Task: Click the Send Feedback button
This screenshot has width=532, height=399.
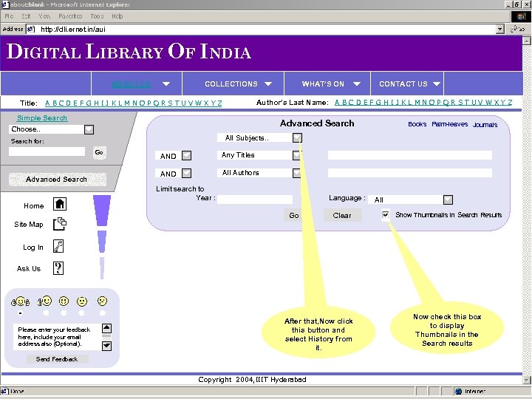Action: point(57,359)
